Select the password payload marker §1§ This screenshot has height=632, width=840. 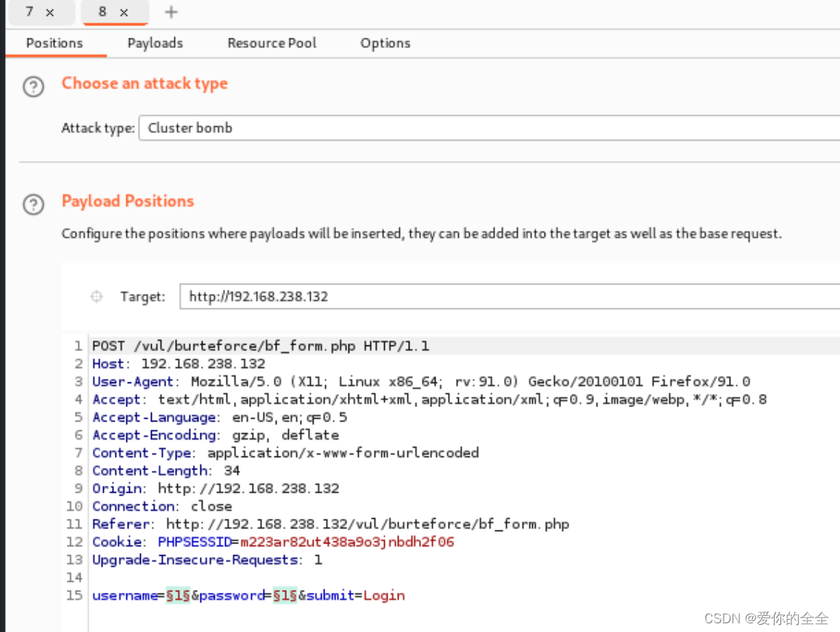point(285,595)
